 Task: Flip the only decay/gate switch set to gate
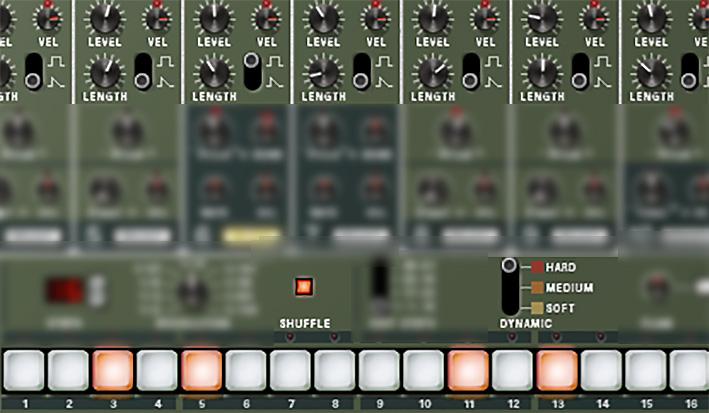[252, 71]
